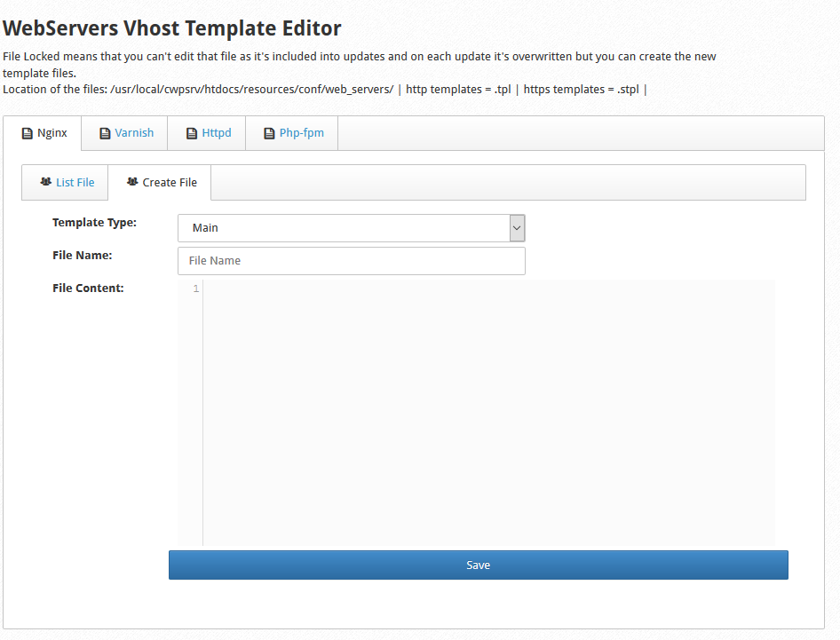The height and width of the screenshot is (640, 840).
Task: Switch to the Httpd tab
Action: [206, 133]
